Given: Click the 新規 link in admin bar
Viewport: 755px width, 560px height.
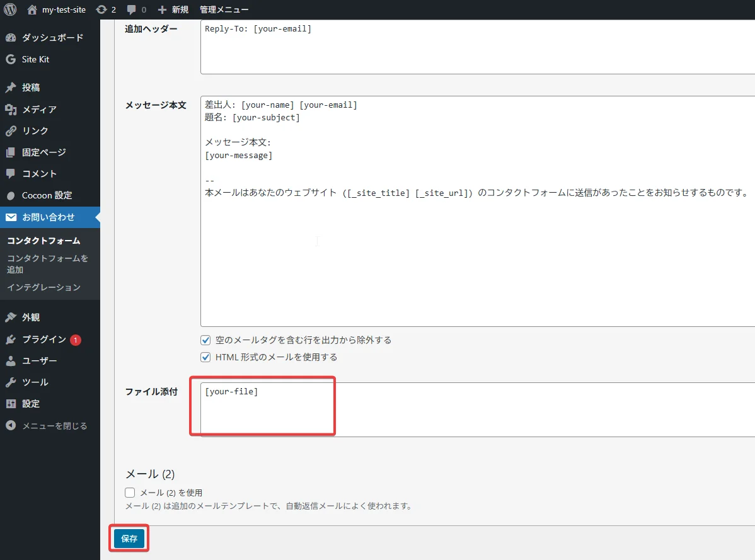Looking at the screenshot, I should (x=180, y=9).
